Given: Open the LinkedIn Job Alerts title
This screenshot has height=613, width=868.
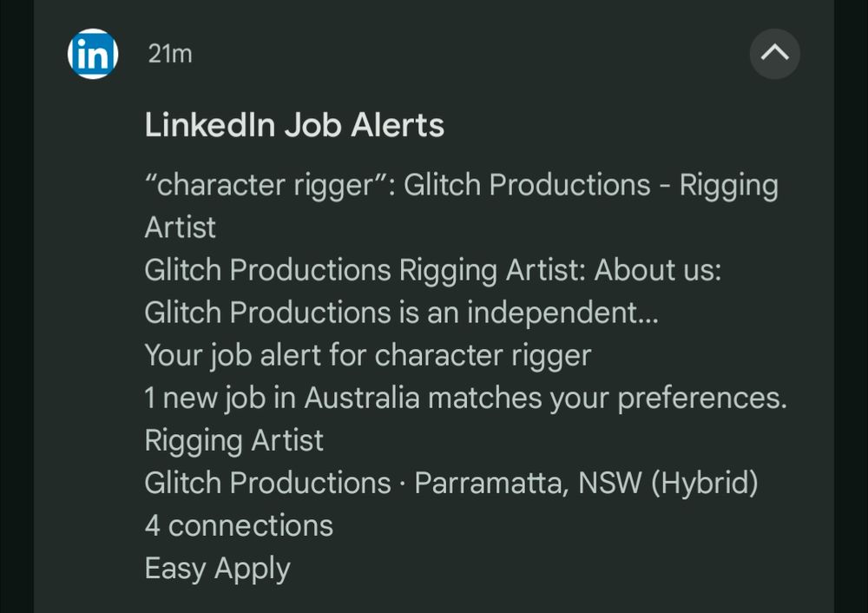Looking at the screenshot, I should coord(294,124).
